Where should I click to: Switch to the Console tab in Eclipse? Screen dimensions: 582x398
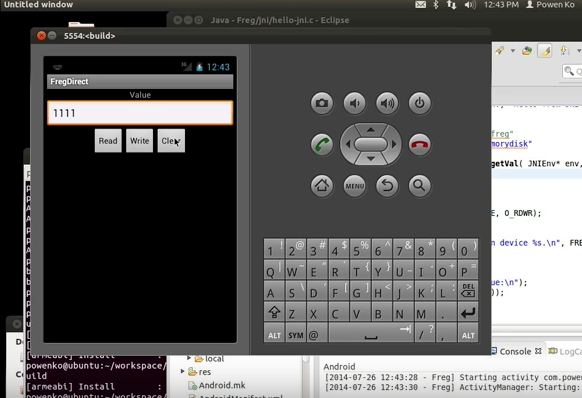click(515, 351)
